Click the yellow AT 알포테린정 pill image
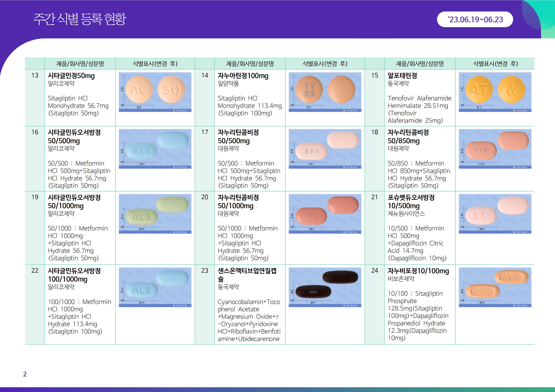 495,92
